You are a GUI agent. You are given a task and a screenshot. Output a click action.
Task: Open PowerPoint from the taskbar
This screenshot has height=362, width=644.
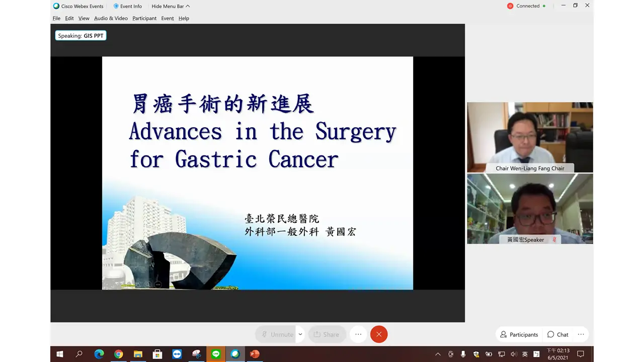point(255,354)
